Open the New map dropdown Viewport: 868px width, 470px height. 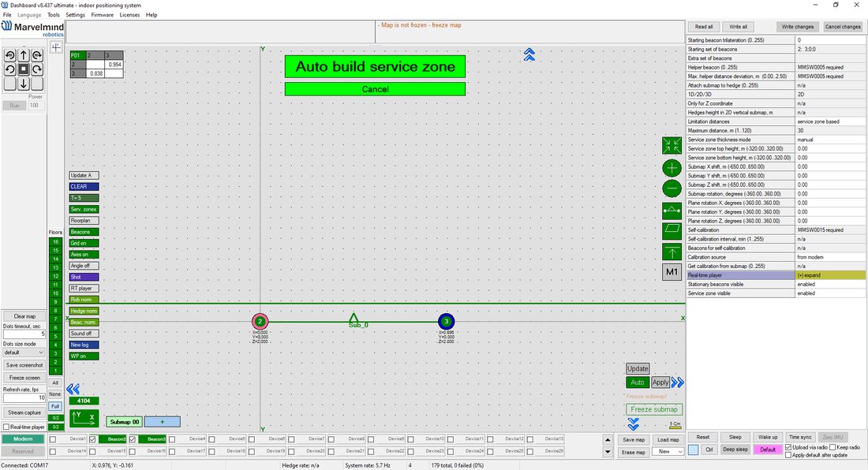(x=668, y=452)
